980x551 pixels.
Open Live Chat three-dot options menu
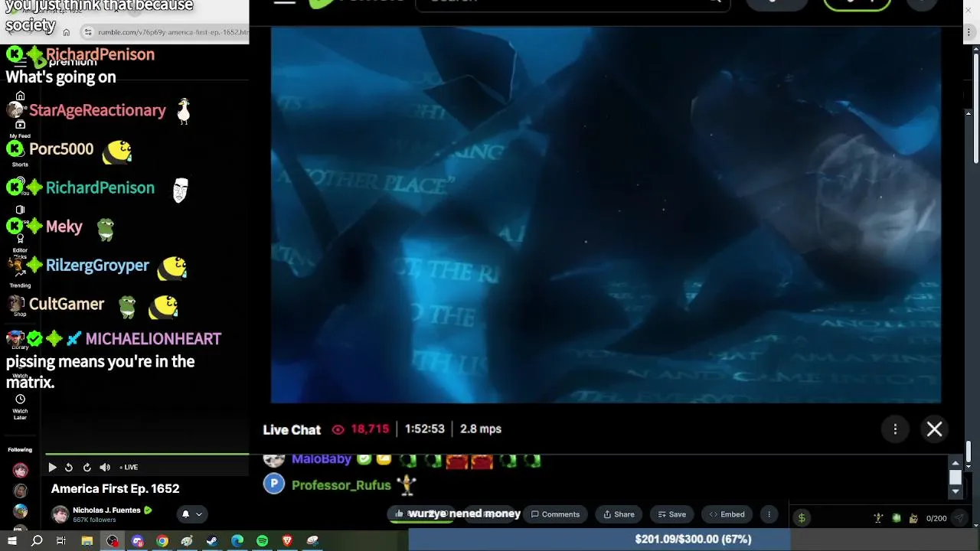click(895, 429)
